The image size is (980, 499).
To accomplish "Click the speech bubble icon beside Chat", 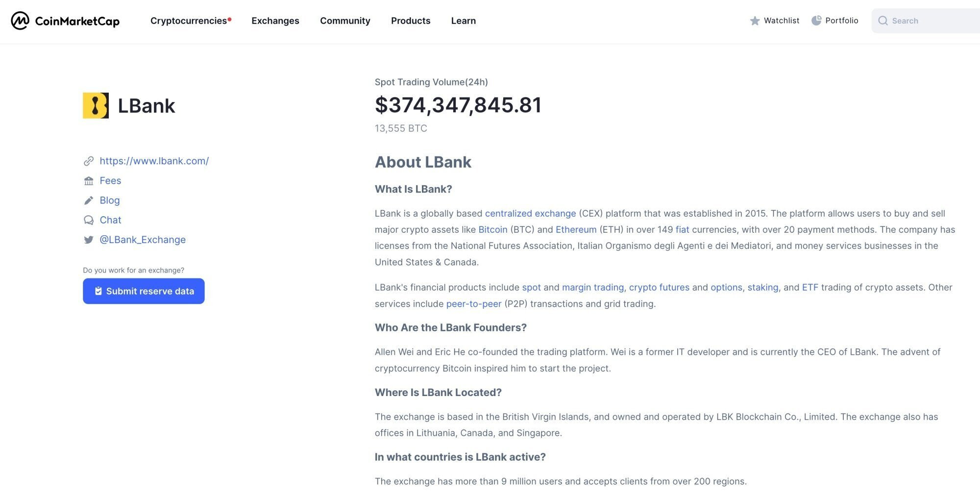I will click(x=89, y=220).
